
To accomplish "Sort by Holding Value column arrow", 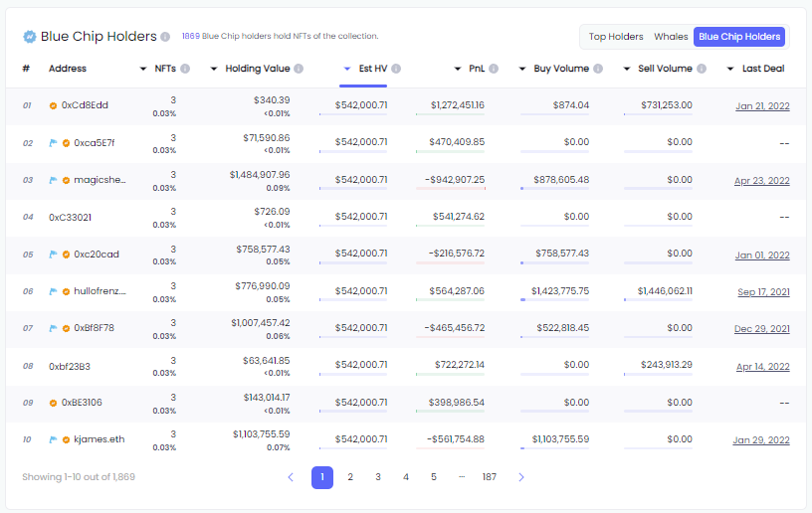I will pos(213,69).
